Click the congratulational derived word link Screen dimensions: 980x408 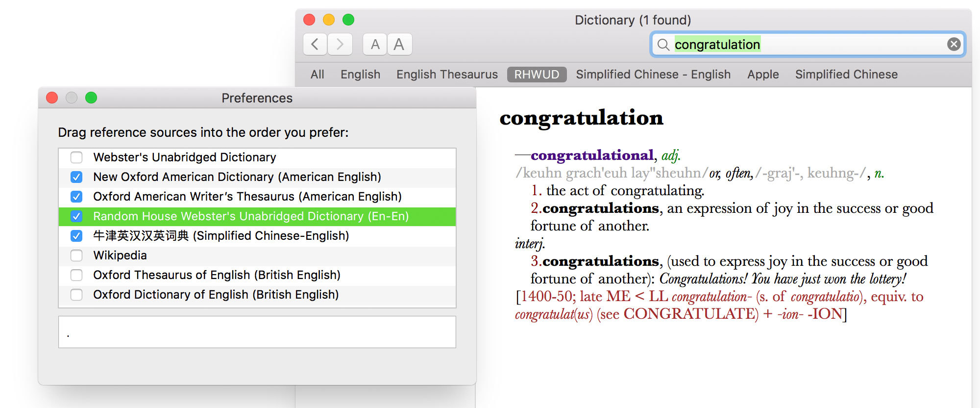(x=592, y=155)
